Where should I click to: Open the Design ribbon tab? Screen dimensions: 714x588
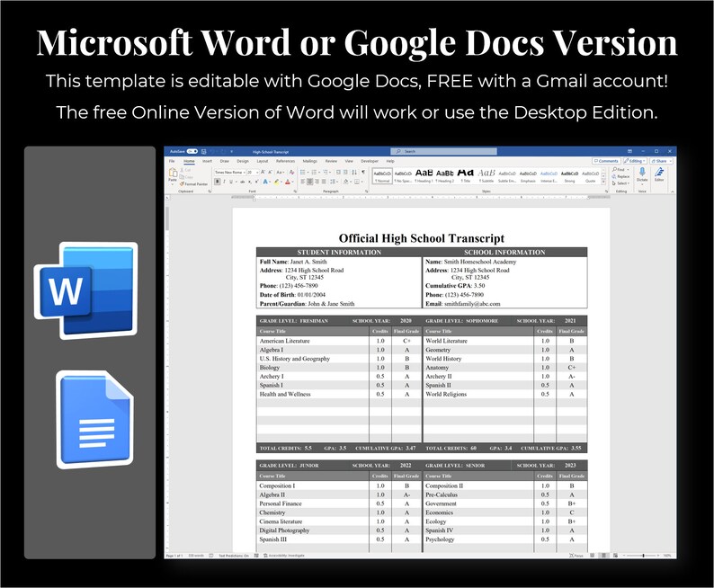pos(243,161)
